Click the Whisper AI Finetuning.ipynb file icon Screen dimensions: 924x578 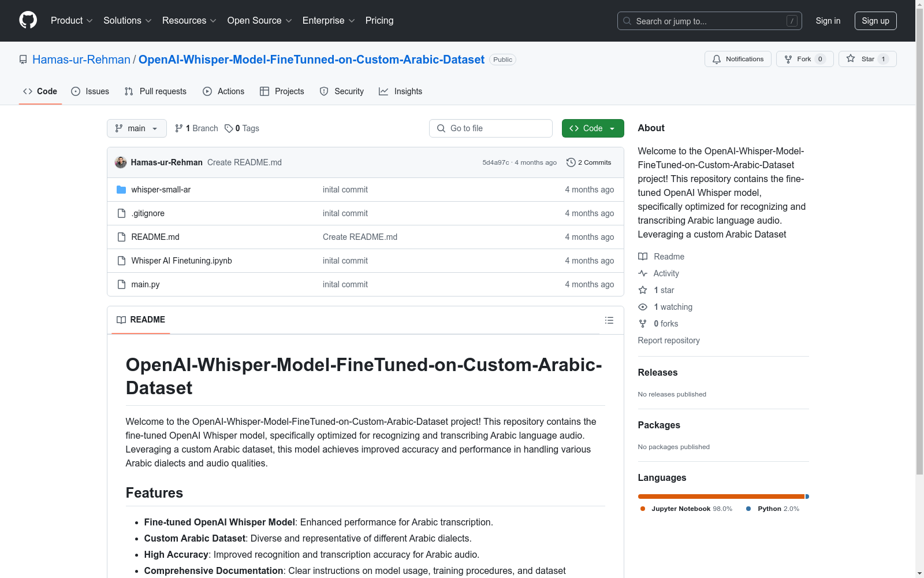121,261
